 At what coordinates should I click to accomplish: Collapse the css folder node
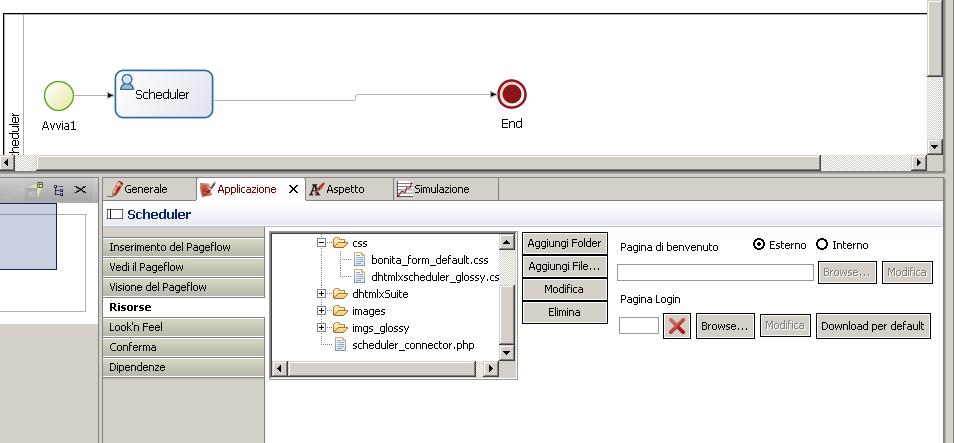pyautogui.click(x=321, y=243)
